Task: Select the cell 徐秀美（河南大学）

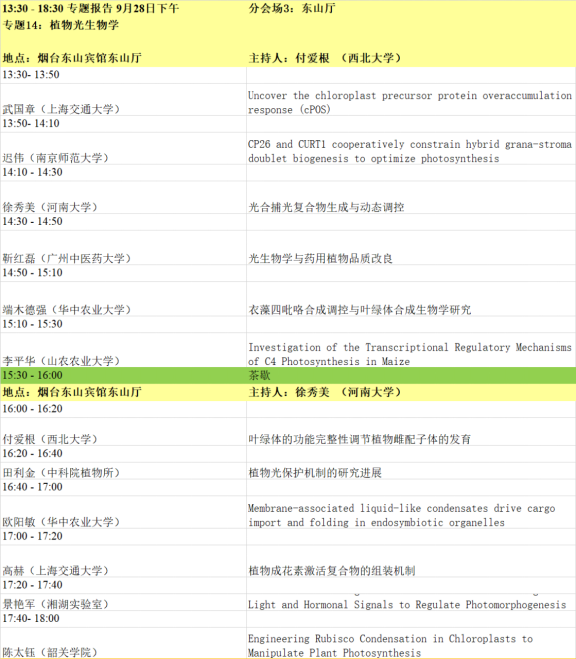Action: [x=123, y=198]
